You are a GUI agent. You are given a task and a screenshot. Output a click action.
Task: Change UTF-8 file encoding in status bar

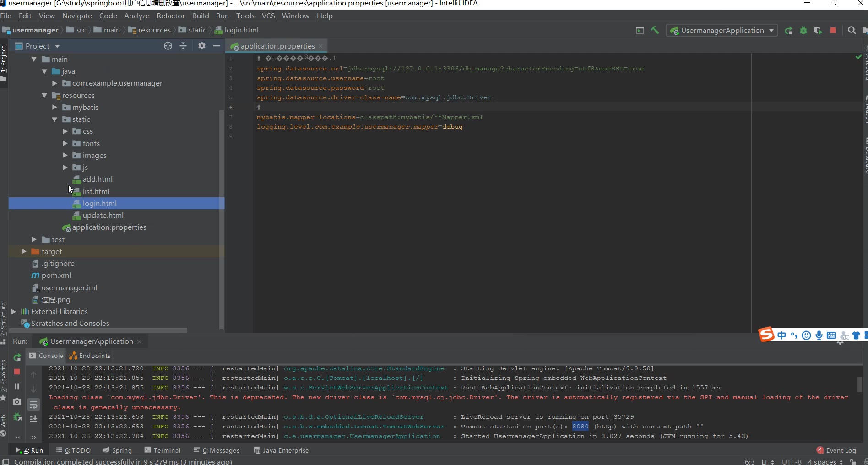tap(792, 462)
